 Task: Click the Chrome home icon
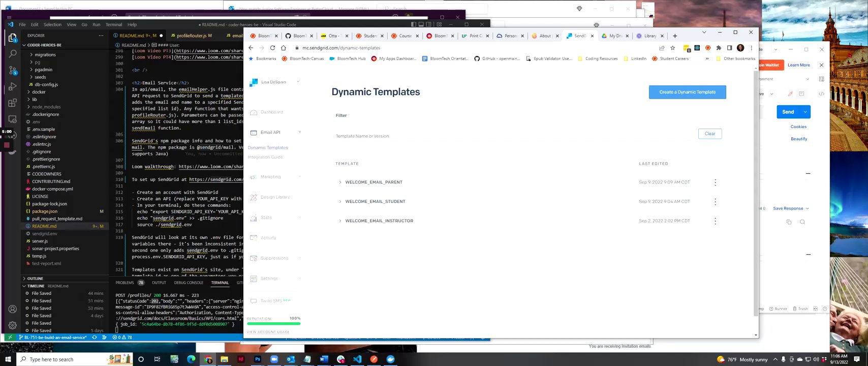[284, 48]
